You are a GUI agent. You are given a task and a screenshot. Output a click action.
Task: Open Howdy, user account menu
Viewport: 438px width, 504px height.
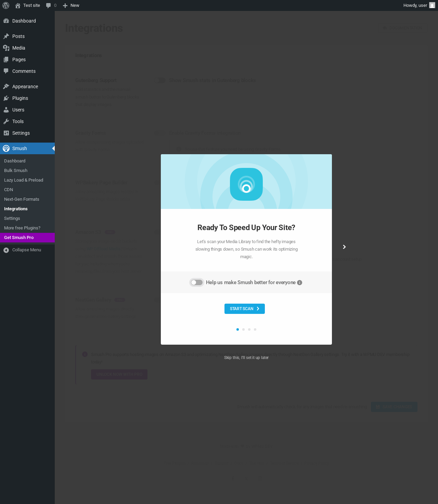(x=419, y=5)
